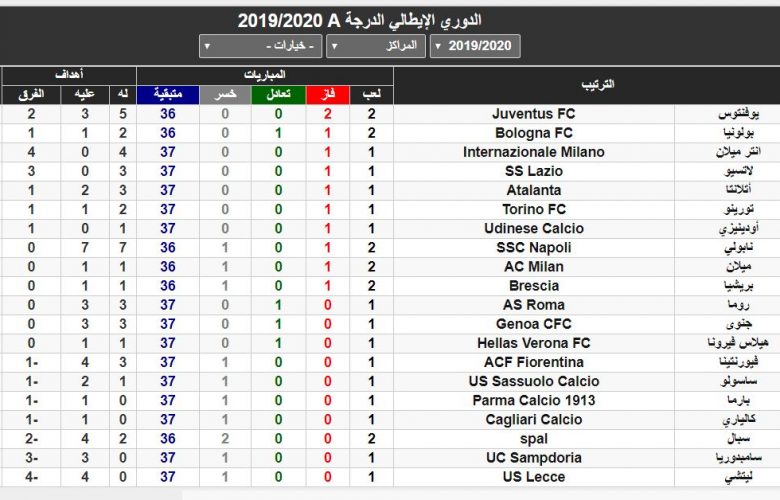Viewport: 780px width, 500px height.
Task: Click the red فاز column header
Action: (327, 94)
